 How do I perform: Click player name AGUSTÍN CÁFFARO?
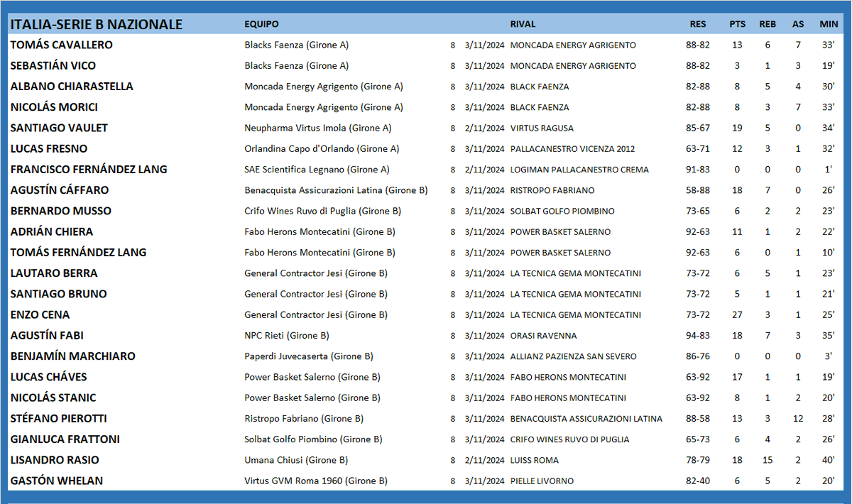click(x=60, y=190)
